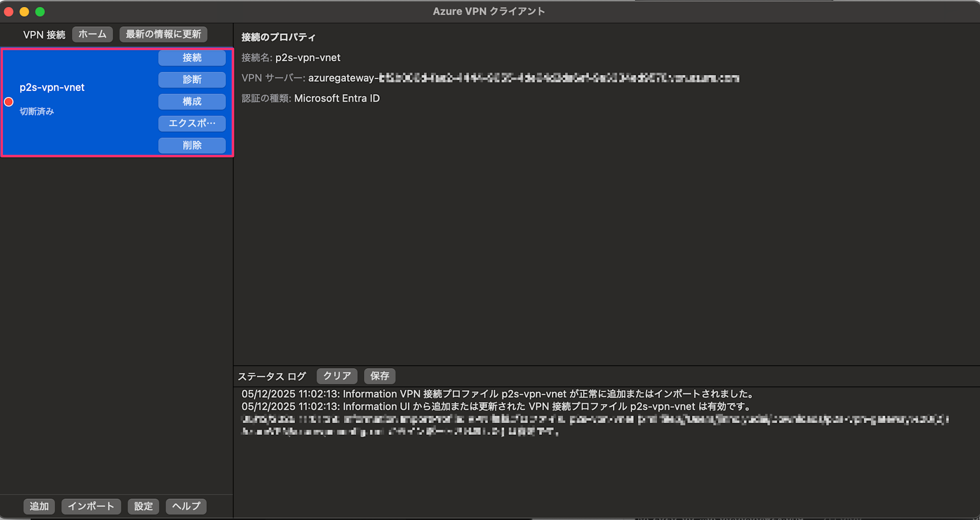Save status log with 保存 button
980x520 pixels.
pyautogui.click(x=380, y=376)
